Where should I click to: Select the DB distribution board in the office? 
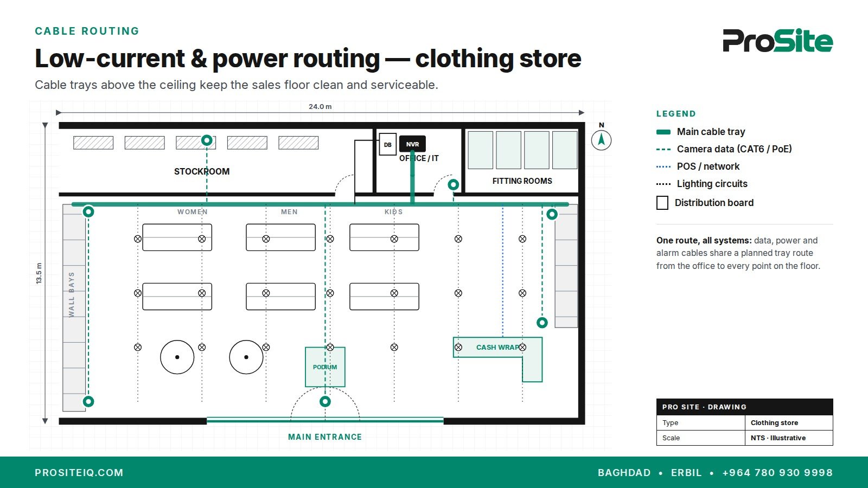point(387,145)
